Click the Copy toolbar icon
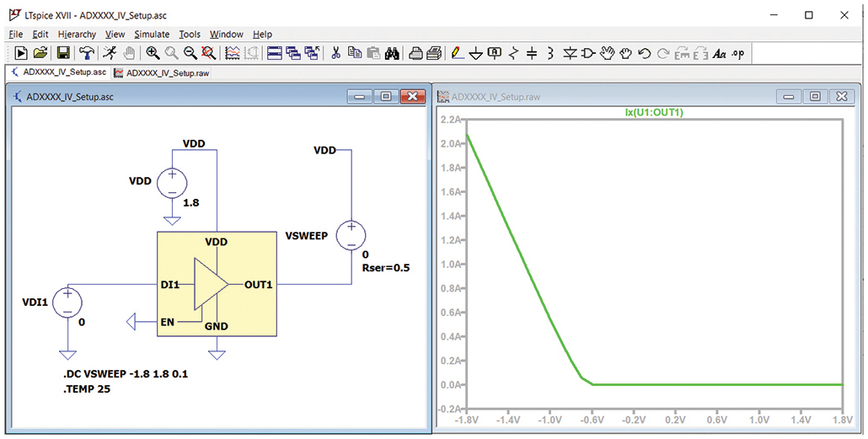868x439 pixels. [x=355, y=53]
